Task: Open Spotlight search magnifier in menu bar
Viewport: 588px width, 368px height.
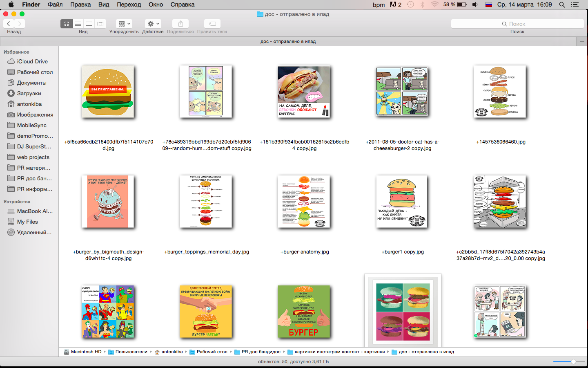Action: (x=562, y=4)
